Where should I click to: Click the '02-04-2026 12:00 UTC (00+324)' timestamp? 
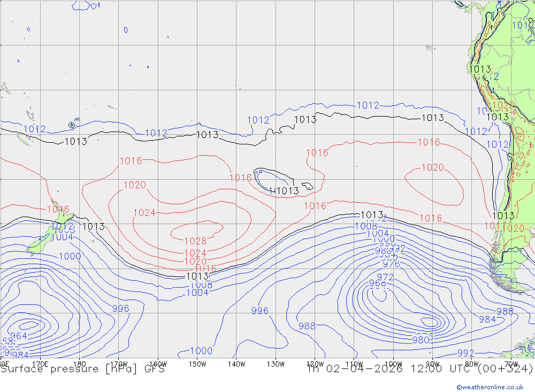[x=430, y=369]
